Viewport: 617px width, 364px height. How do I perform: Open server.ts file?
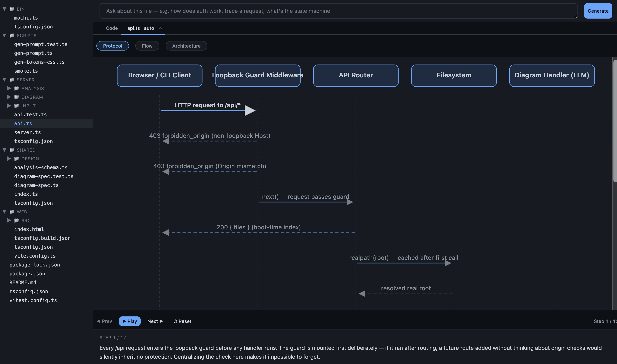click(x=27, y=132)
